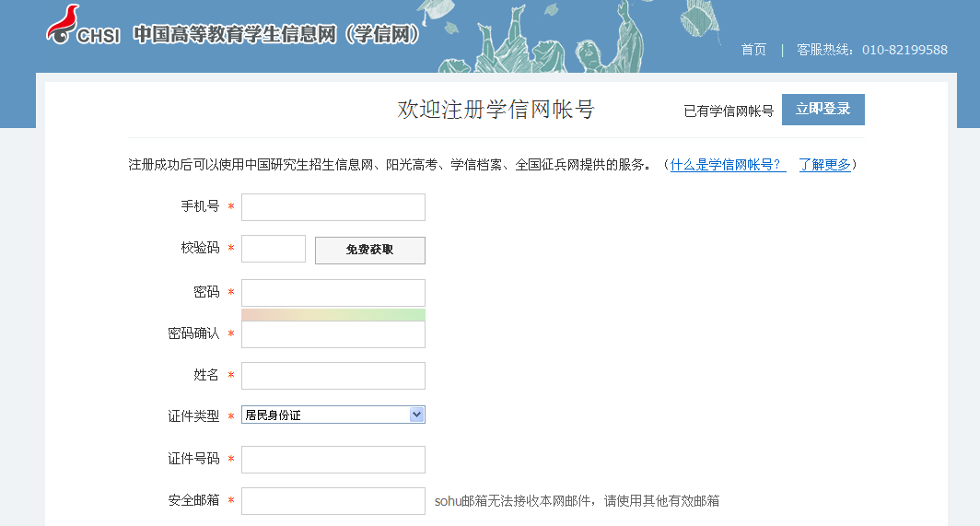Open the 什么是学信网帐号 link
The image size is (980, 526).
(728, 165)
